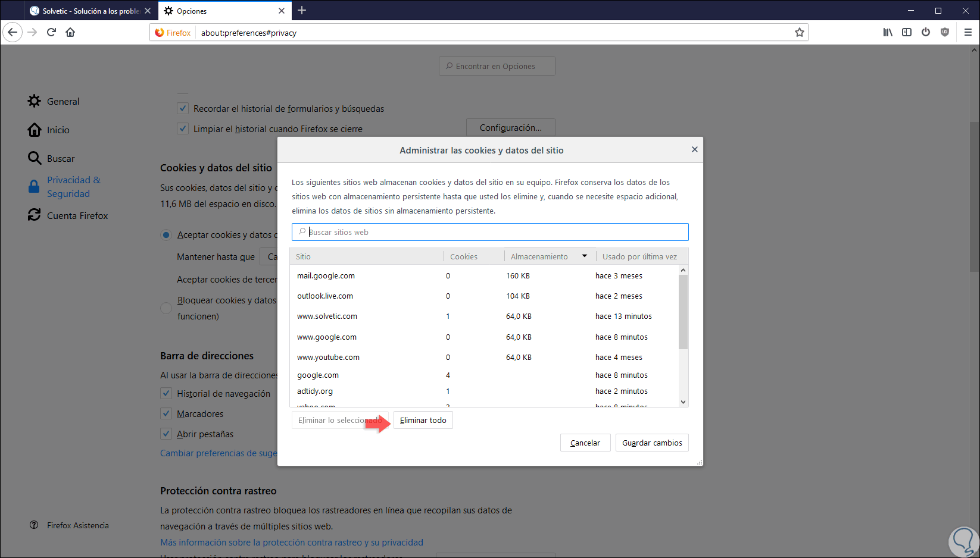The width and height of the screenshot is (980, 558).
Task: Click the Configuración... button
Action: [x=511, y=128]
